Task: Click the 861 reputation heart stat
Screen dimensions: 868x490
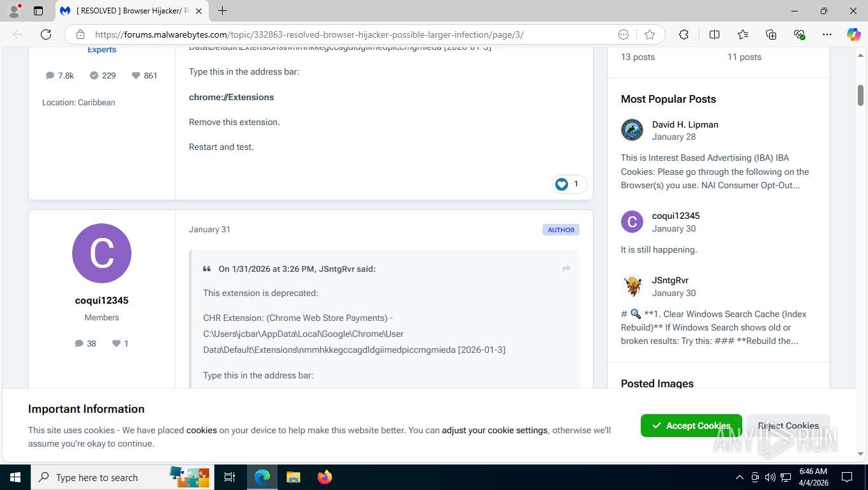Action: [x=144, y=75]
